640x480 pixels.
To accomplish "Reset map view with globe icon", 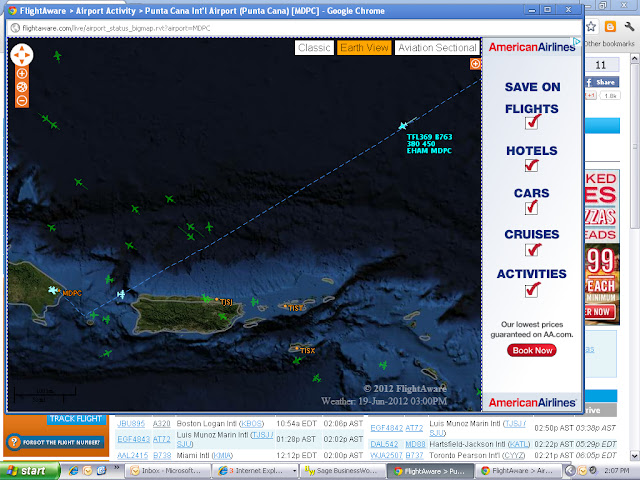I will 22,87.
